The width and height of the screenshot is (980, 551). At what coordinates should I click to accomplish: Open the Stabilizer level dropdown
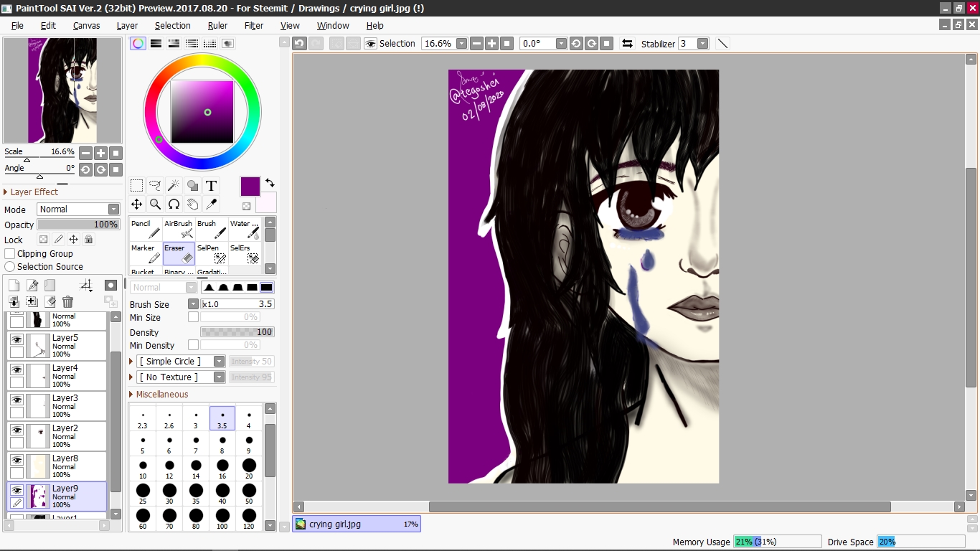[702, 44]
